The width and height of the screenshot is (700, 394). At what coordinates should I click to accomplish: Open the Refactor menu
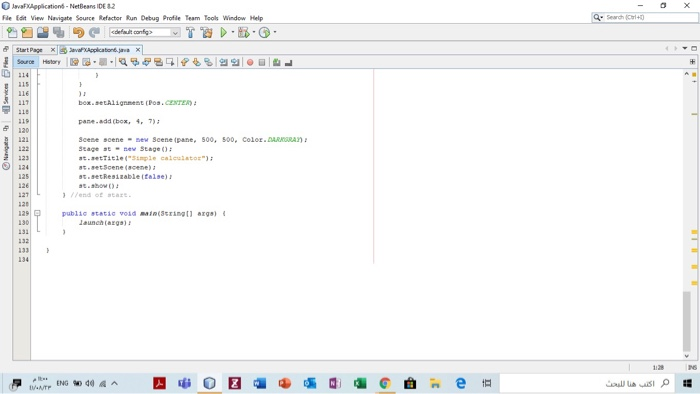click(110, 18)
